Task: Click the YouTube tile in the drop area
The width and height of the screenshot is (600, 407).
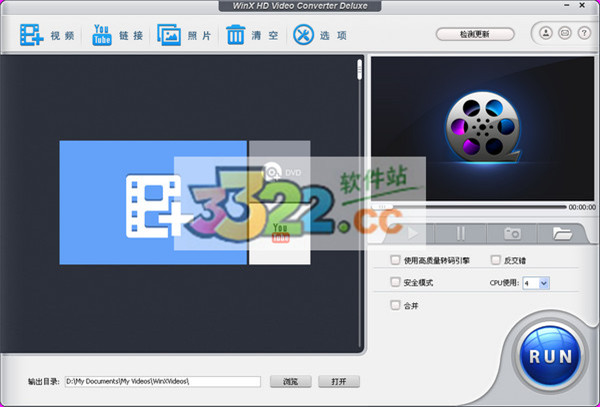Action: pos(280,234)
